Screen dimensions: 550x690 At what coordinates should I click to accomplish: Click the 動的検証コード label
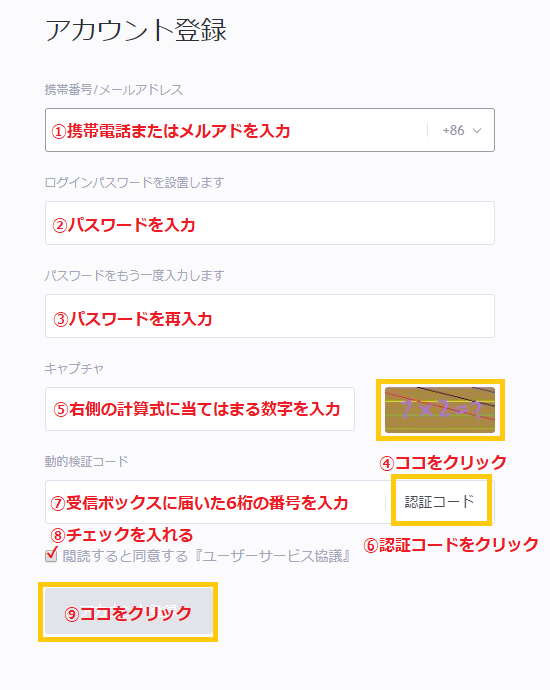[x=87, y=461]
